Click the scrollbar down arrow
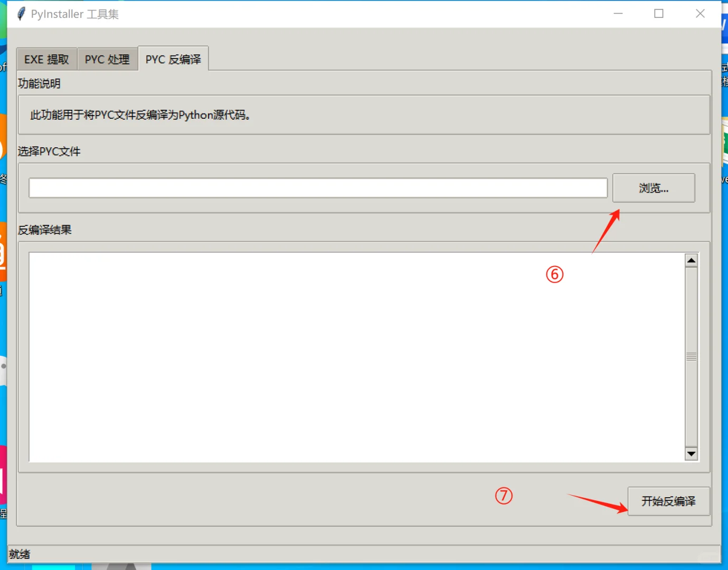 pyautogui.click(x=692, y=454)
